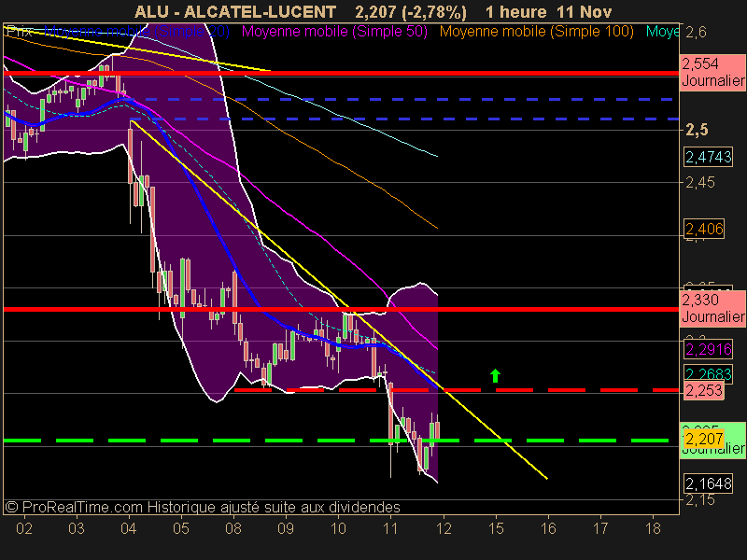Viewport: 747px width, 560px height.
Task: Click date 02 on the time axis
Action: click(24, 528)
